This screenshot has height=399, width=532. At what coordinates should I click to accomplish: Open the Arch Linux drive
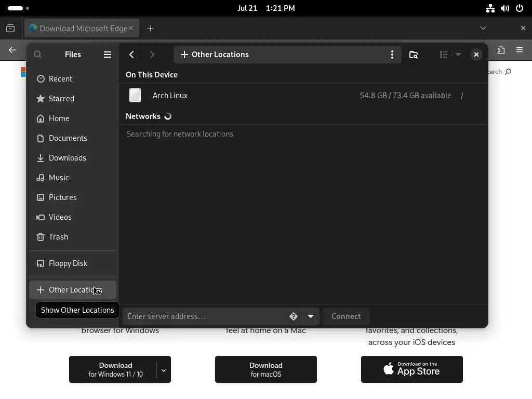(303, 96)
